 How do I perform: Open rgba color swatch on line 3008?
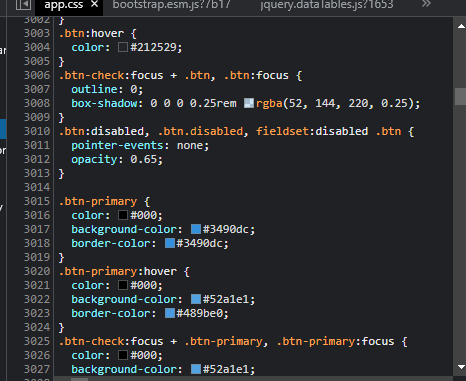249,103
